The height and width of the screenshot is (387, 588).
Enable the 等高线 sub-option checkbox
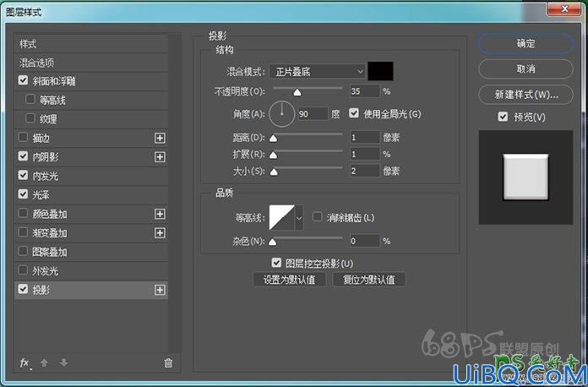[x=30, y=100]
